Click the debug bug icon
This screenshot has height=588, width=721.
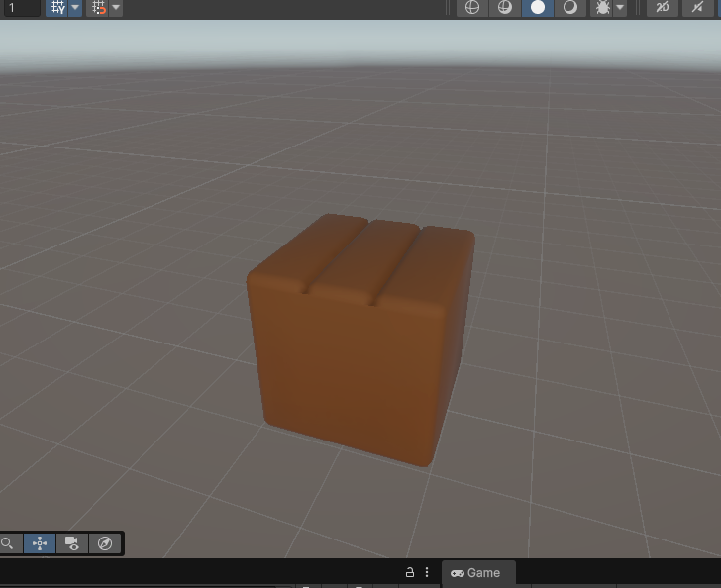point(602,8)
